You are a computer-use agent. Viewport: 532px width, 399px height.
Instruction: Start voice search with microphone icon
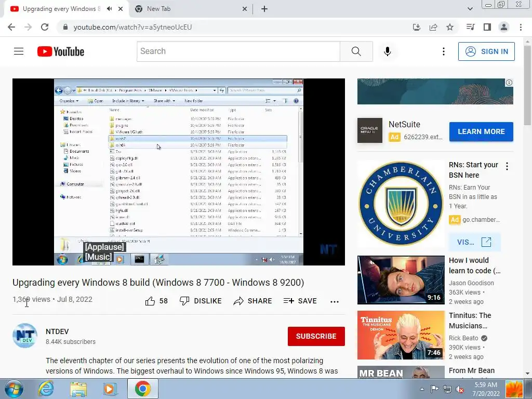tap(387, 51)
